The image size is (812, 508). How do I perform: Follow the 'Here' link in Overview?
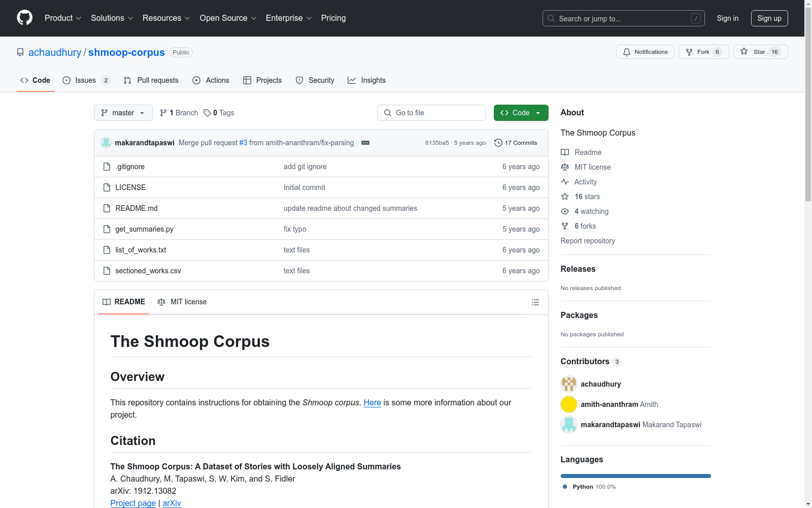[372, 402]
